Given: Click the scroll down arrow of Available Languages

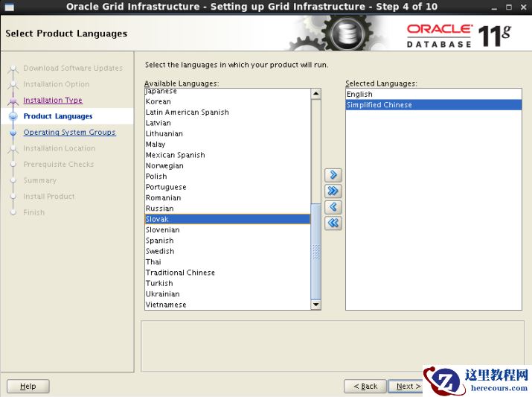Looking at the screenshot, I should tap(316, 305).
